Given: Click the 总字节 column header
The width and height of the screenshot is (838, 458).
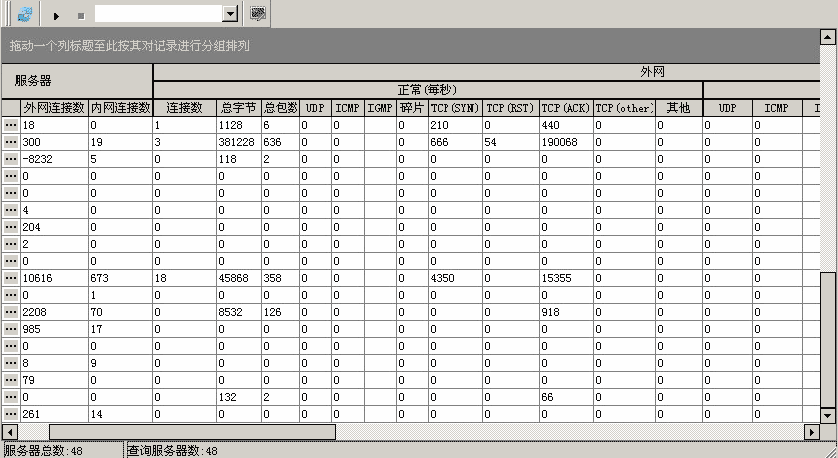Looking at the screenshot, I should [x=238, y=107].
